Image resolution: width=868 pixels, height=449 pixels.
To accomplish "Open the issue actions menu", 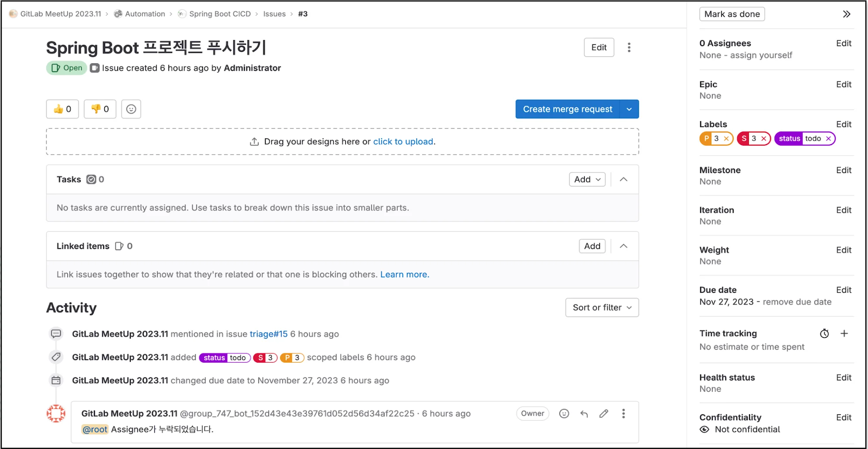I will [629, 47].
